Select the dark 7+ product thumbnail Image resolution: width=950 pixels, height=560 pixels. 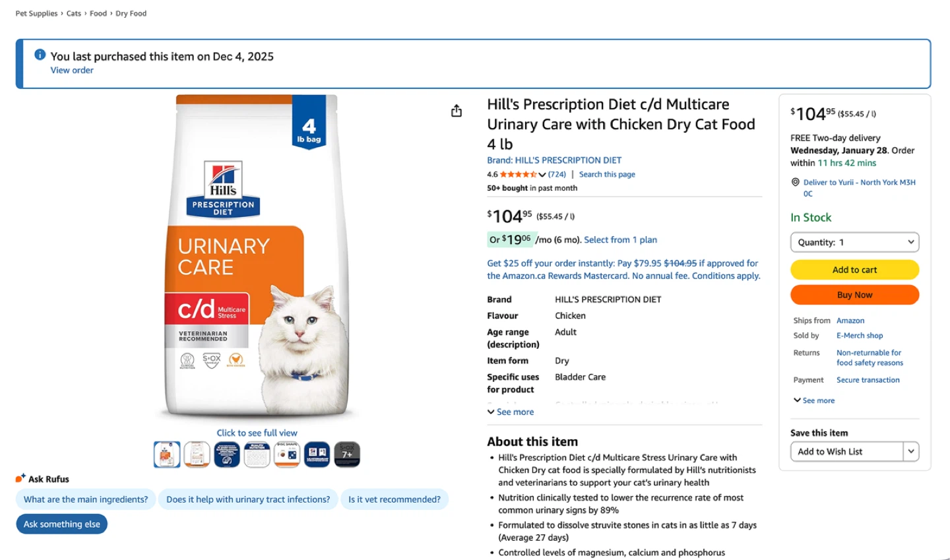347,454
